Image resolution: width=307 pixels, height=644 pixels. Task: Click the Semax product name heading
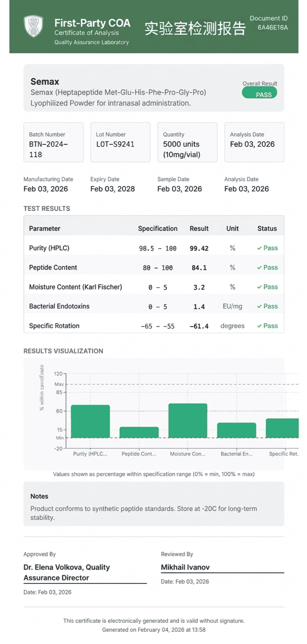(45, 82)
